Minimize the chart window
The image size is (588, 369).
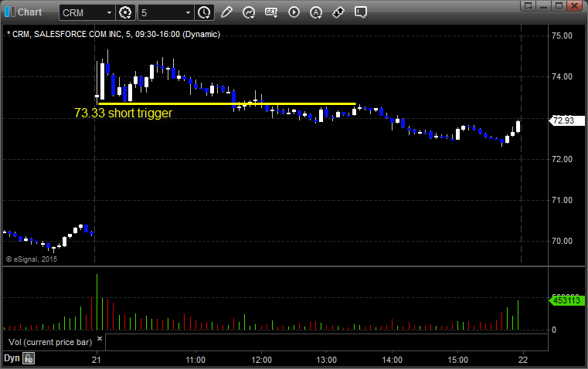click(544, 5)
